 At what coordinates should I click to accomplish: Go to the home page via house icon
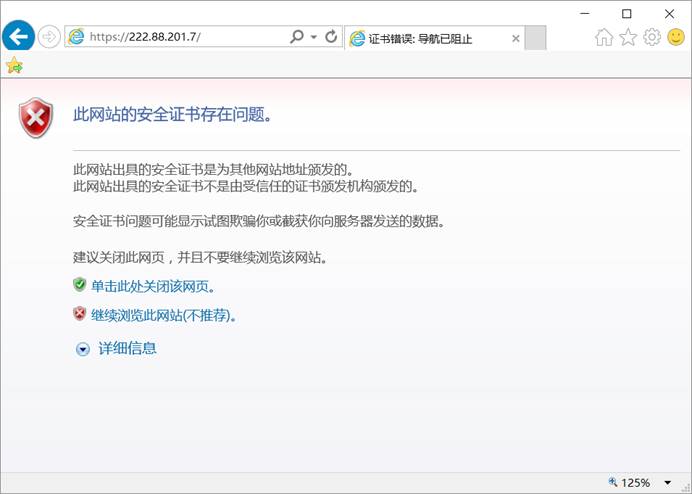point(604,37)
